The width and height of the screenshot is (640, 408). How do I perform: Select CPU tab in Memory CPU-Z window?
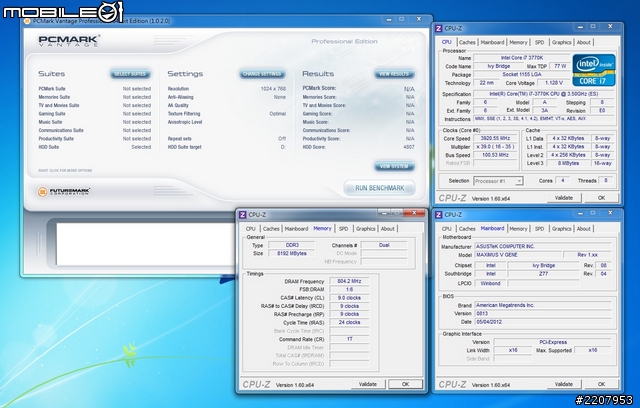[x=251, y=228]
